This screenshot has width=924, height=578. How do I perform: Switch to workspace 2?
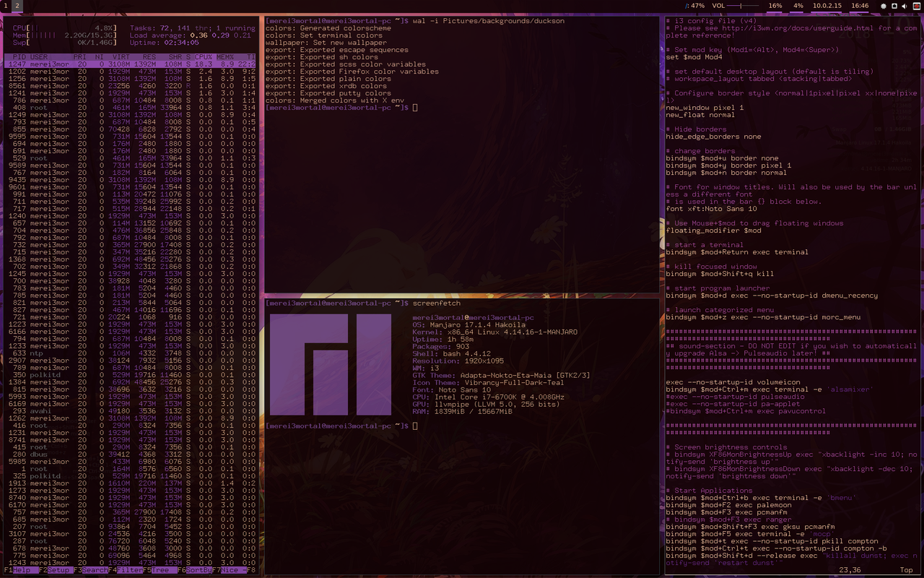pos(17,5)
